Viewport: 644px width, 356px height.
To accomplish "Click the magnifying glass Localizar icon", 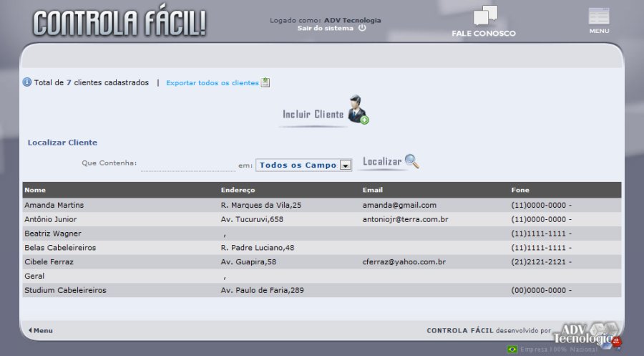I will click(x=411, y=161).
